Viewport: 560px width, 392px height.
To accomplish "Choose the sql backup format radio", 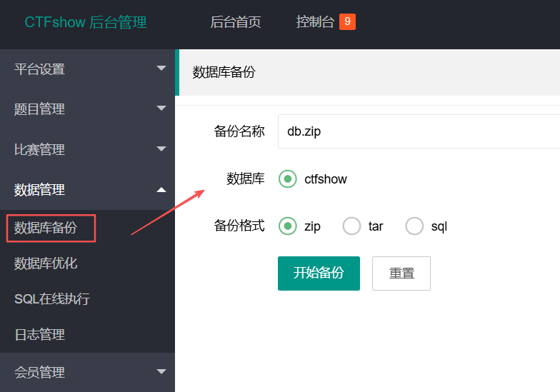I will tap(414, 226).
